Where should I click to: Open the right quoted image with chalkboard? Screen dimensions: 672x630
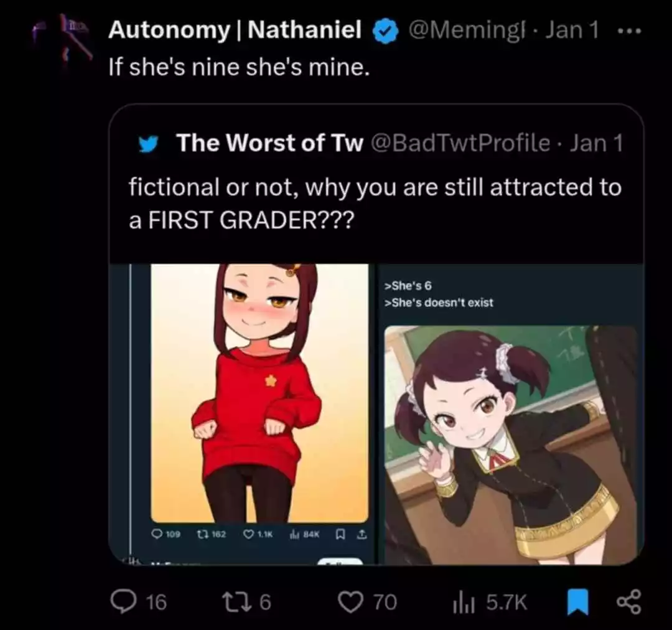tap(511, 444)
